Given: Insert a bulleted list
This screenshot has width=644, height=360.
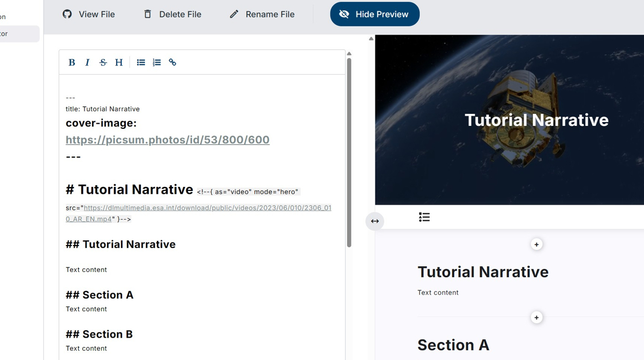Looking at the screenshot, I should point(141,63).
